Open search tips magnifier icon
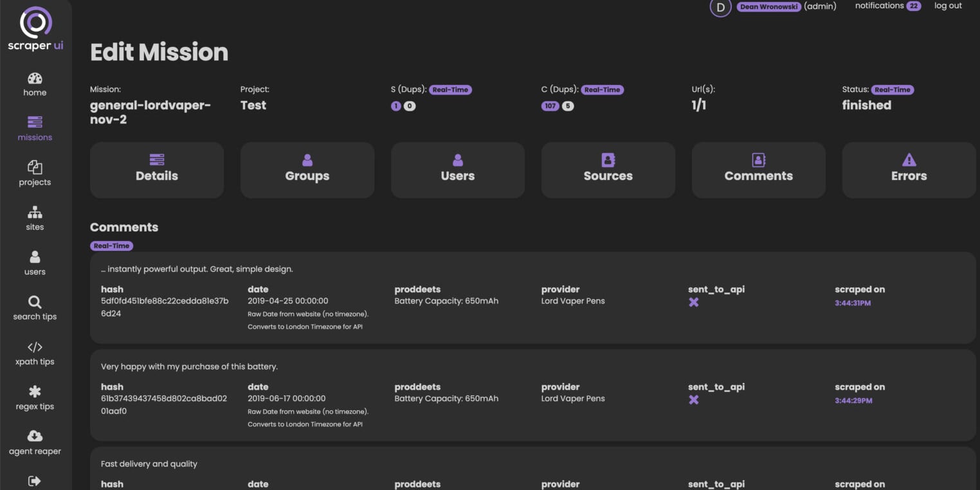980x490 pixels. click(x=35, y=302)
